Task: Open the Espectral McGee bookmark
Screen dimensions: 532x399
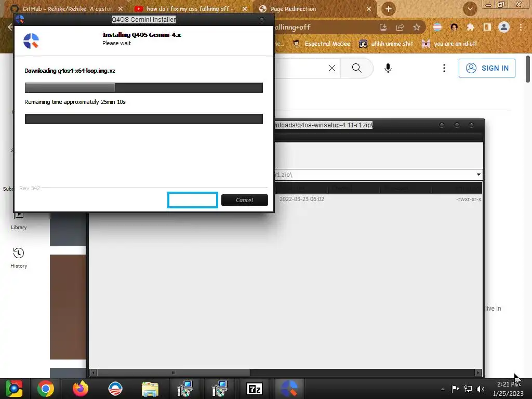Action: click(x=322, y=44)
